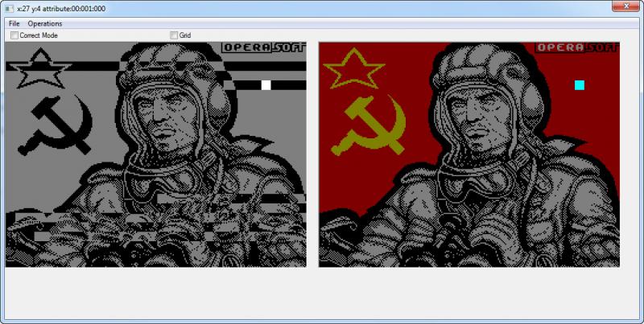The image size is (644, 324).
Task: Click the cyan attribute cell in the right image
Action: (x=580, y=85)
